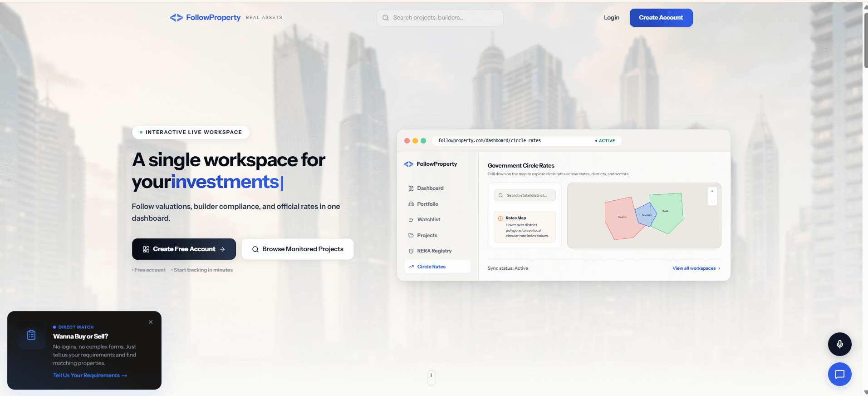The image size is (868, 396).
Task: Click the Portfolio briefcase icon
Action: coord(411,204)
